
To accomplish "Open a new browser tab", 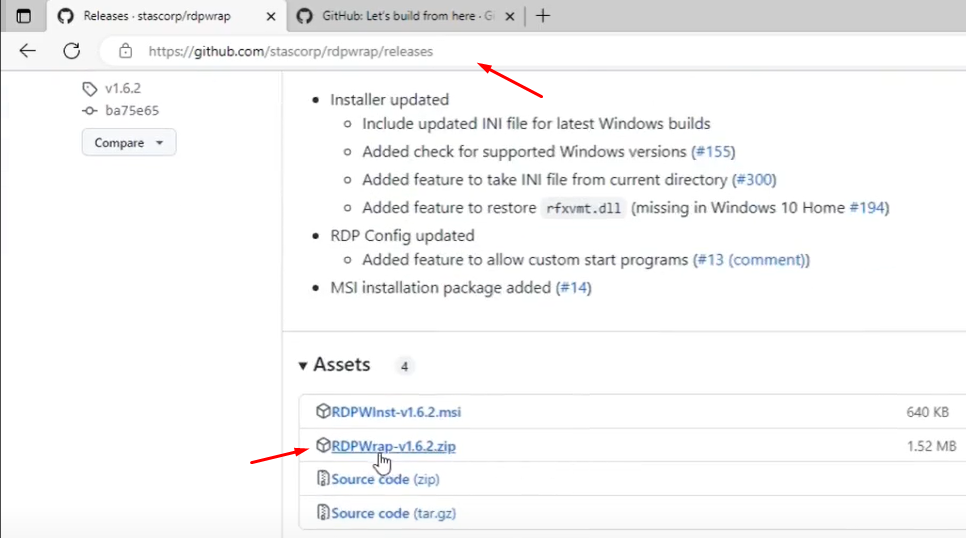I will [543, 16].
